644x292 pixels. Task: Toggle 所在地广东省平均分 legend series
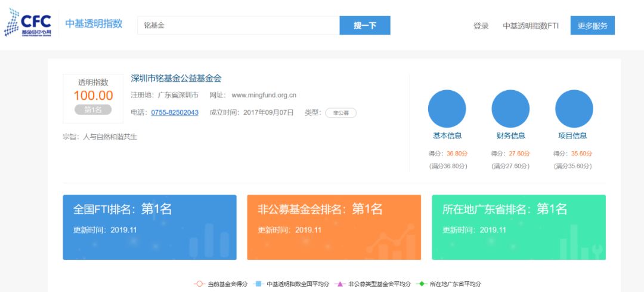(448, 284)
